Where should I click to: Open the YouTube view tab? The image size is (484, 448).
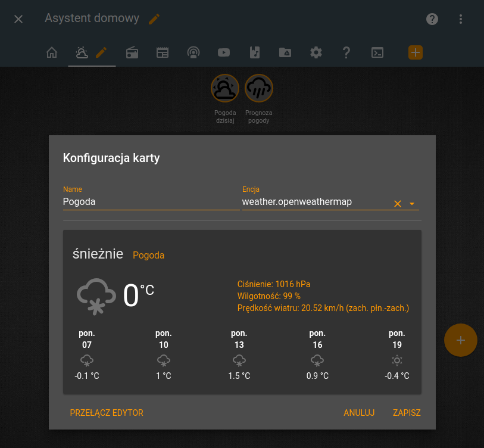[x=224, y=52]
